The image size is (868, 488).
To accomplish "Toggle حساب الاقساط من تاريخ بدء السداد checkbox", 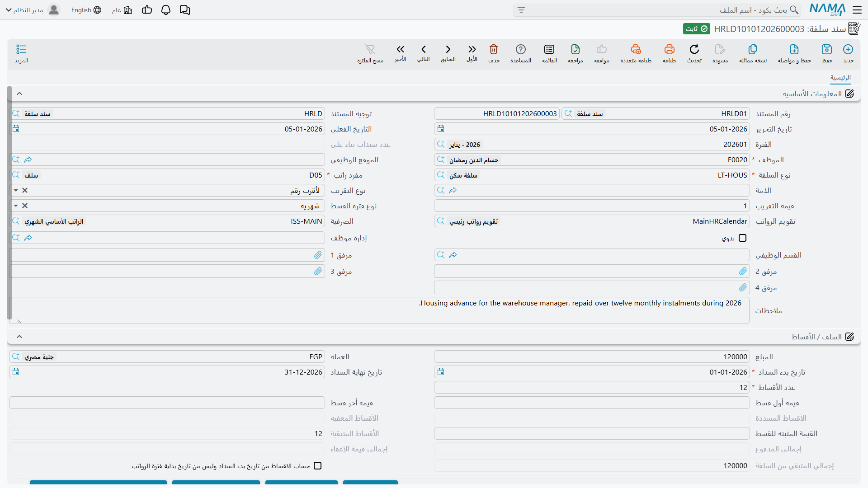I will click(318, 466).
